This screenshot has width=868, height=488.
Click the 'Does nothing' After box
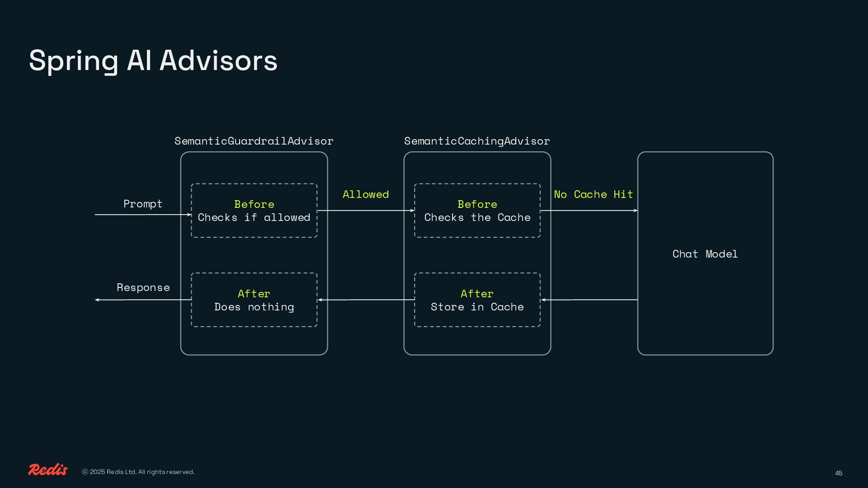click(254, 300)
